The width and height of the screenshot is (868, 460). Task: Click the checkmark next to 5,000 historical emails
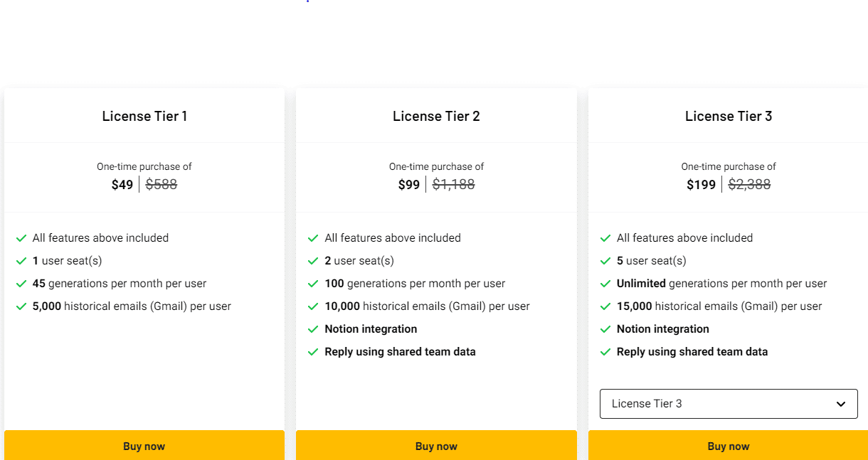point(21,306)
